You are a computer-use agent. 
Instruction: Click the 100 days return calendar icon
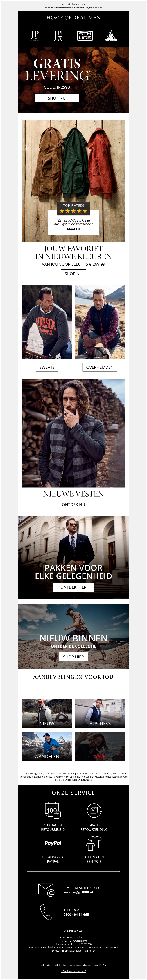53,810
